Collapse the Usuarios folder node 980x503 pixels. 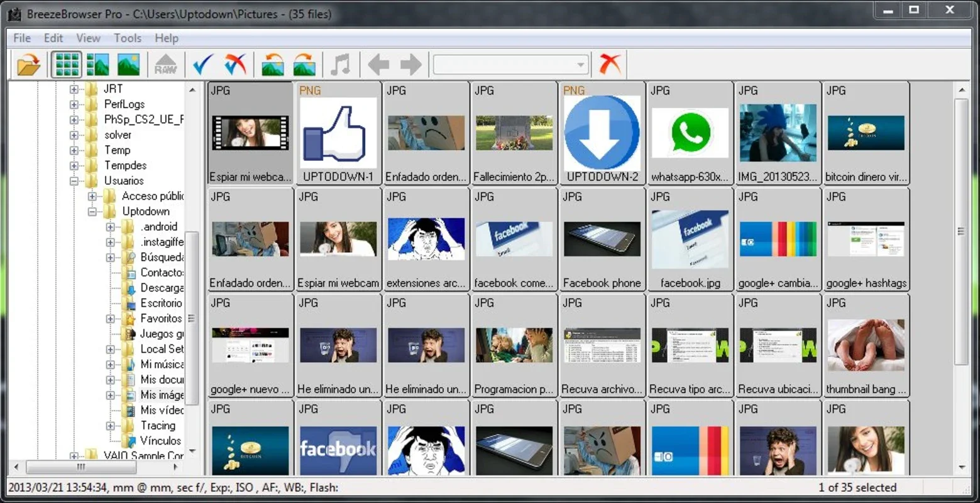tap(74, 181)
